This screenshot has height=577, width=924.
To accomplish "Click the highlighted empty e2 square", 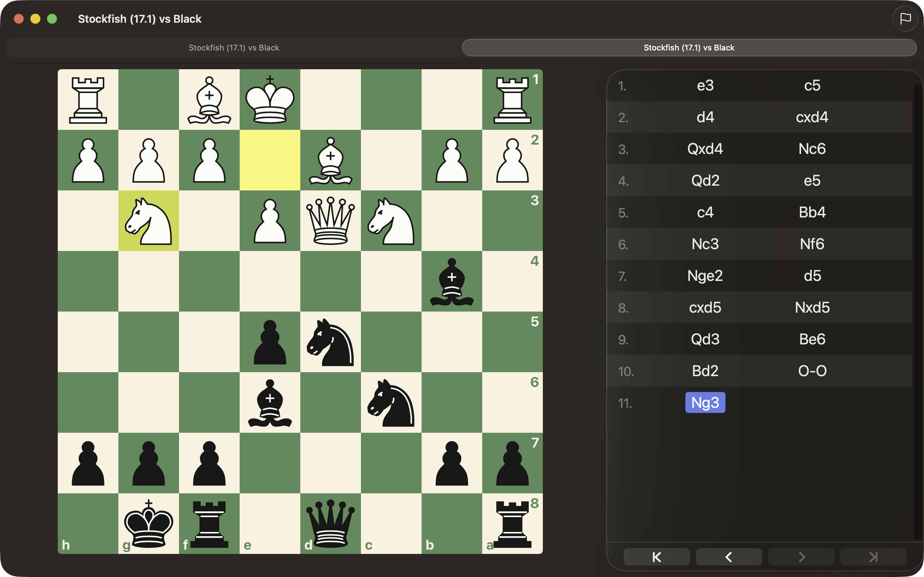I will coord(270,160).
